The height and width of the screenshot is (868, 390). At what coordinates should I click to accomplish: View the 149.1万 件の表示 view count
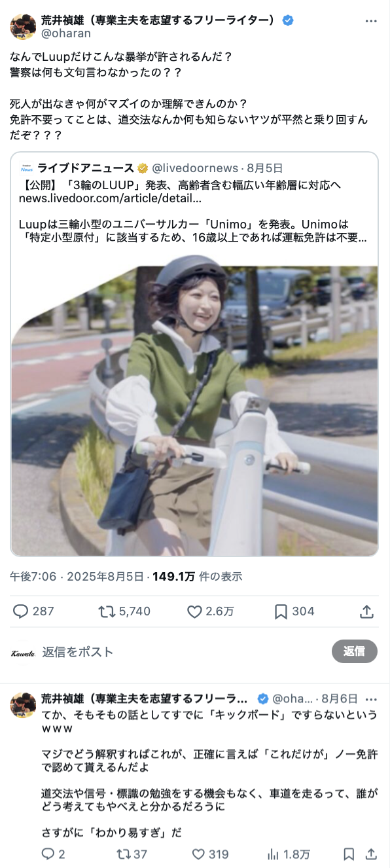point(198,576)
